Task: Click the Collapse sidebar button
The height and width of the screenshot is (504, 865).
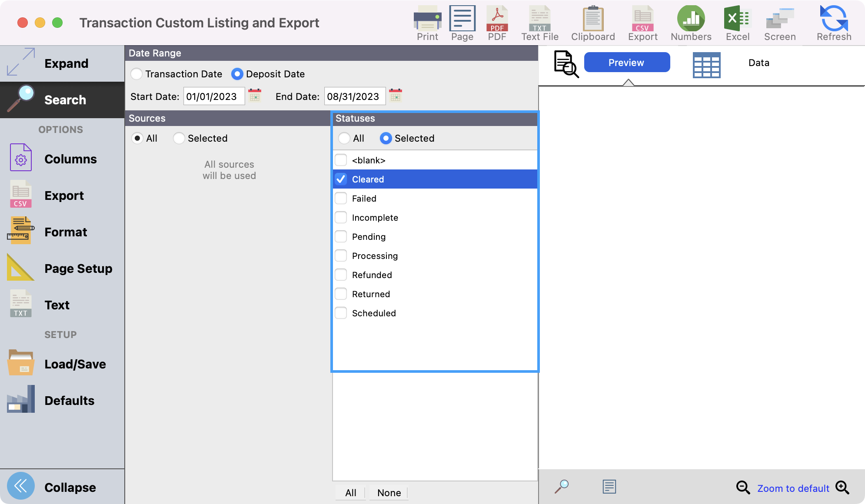Action: pos(20,487)
